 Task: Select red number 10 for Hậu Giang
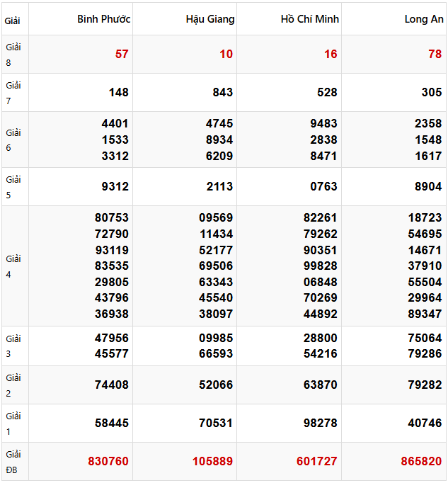click(x=226, y=55)
